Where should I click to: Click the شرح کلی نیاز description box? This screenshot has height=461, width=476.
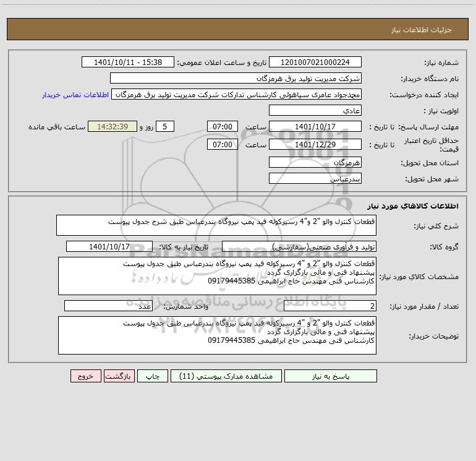tap(216, 225)
